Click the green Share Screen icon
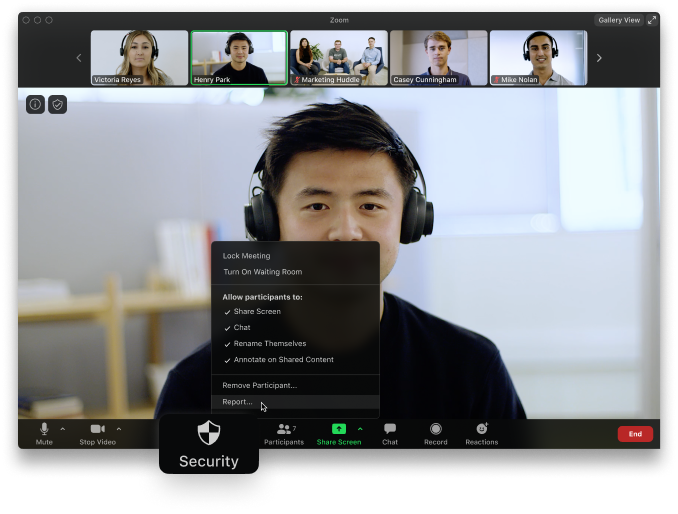This screenshot has height=514, width=678. pos(339,429)
